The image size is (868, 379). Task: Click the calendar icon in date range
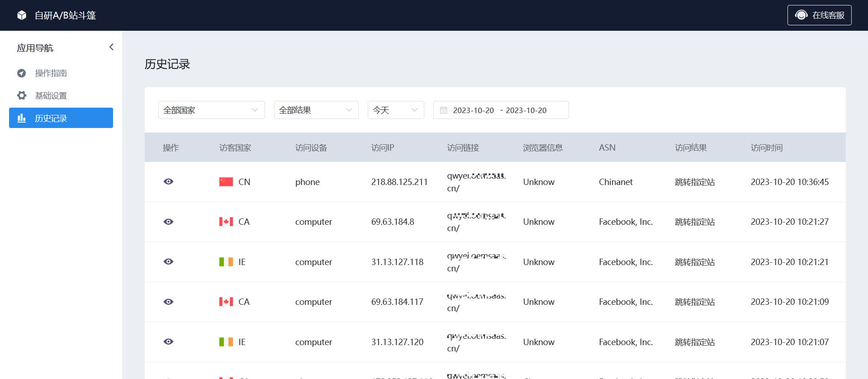(x=444, y=110)
